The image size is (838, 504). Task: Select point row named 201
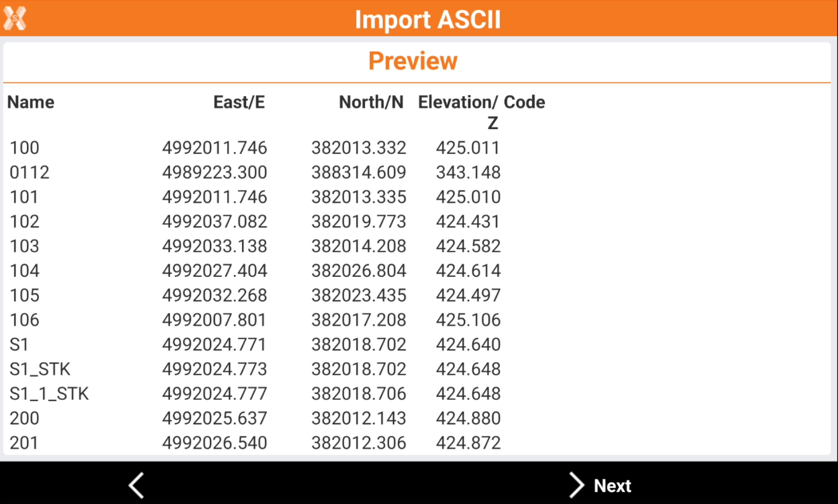(x=24, y=443)
